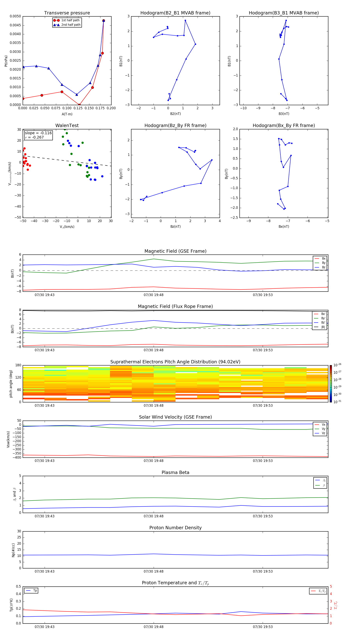Viewport: 351px width, 644px height.
Task: Click the 'pitch angle (deg)' axis label
Action: pos(11,384)
